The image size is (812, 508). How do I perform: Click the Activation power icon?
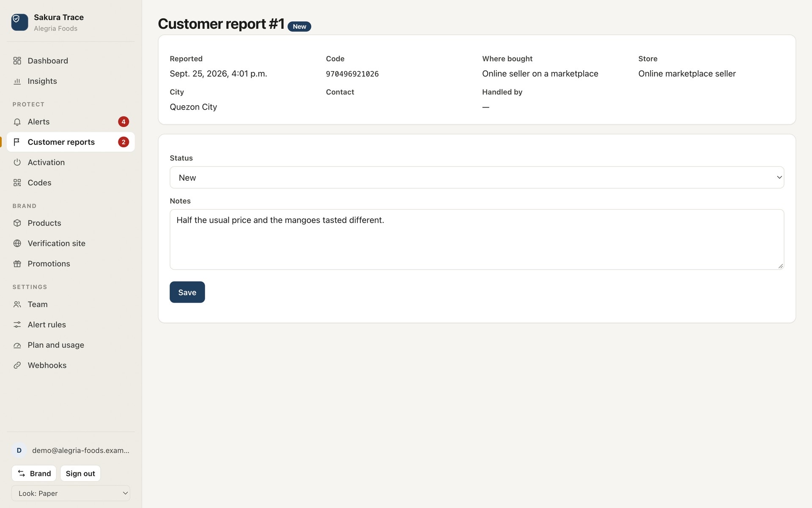tap(17, 162)
